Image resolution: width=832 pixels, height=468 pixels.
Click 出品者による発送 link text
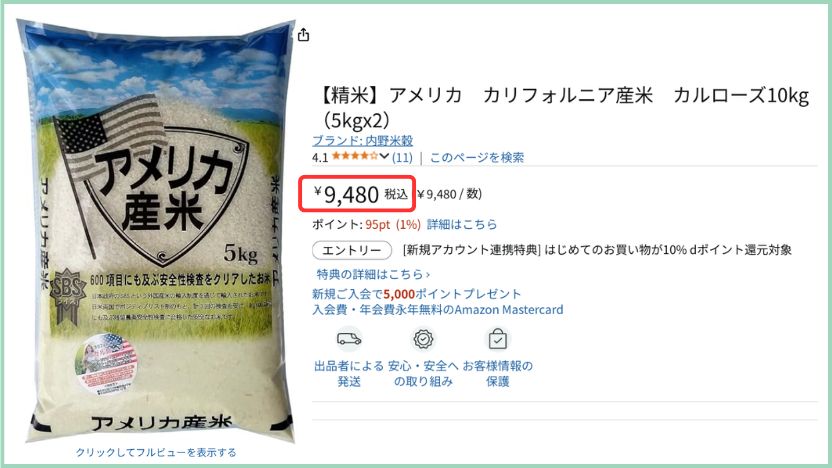click(349, 374)
